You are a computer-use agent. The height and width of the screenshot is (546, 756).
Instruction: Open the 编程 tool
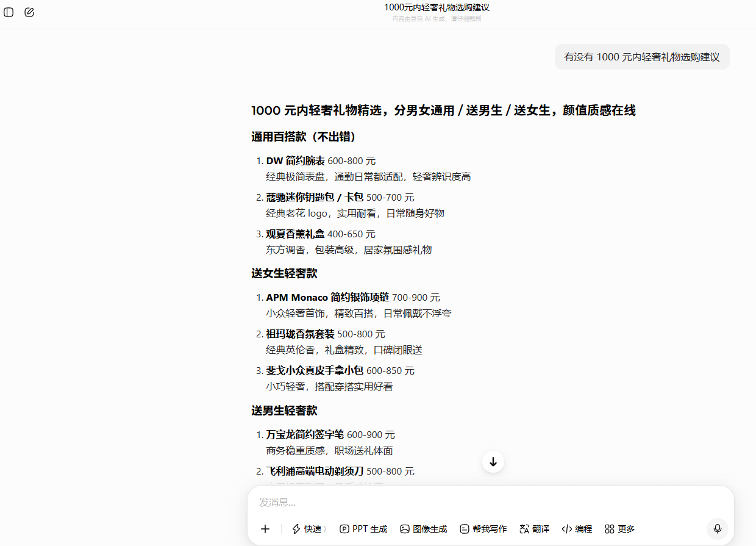coord(577,529)
